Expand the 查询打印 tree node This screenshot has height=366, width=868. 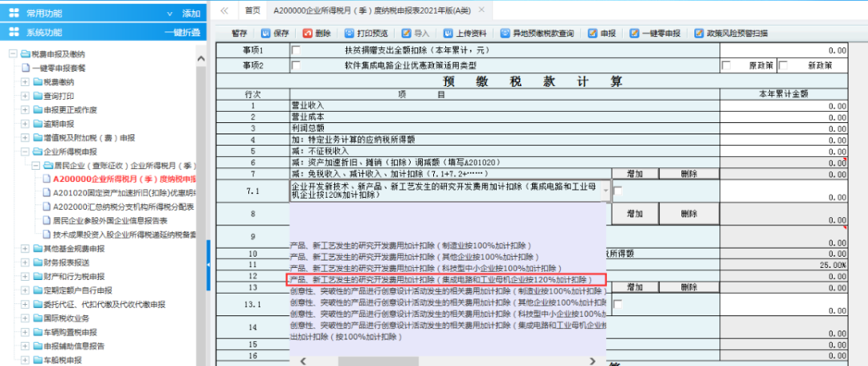point(25,96)
